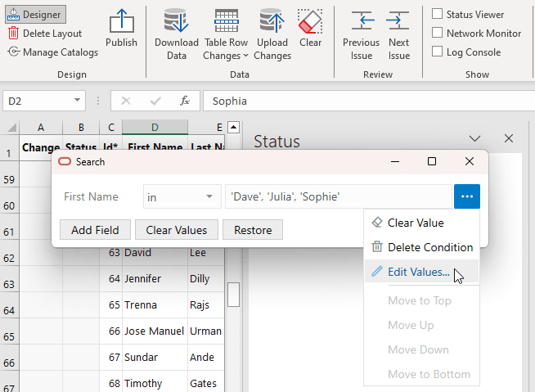Go to Previous Issue
Viewport: 535px width, 392px height.
point(362,34)
